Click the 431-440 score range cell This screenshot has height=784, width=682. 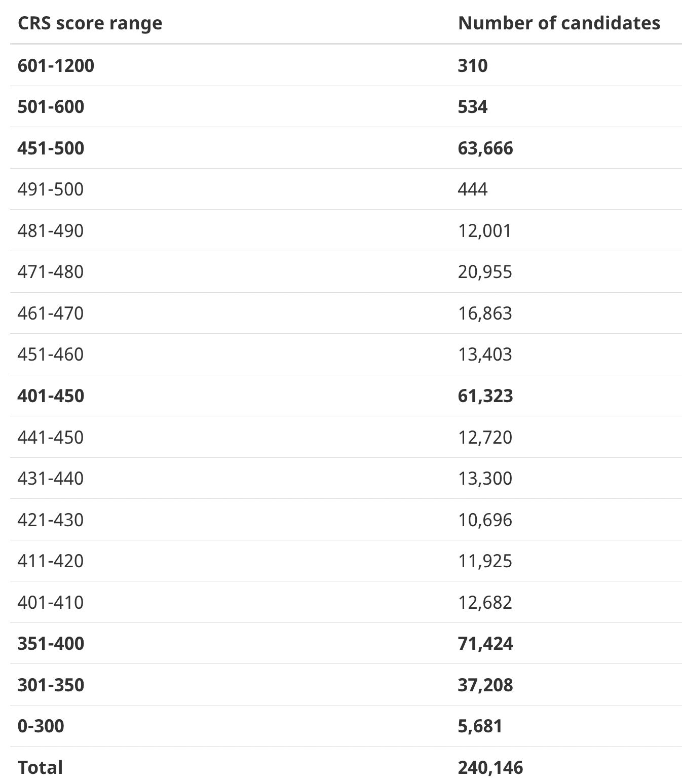click(x=50, y=479)
